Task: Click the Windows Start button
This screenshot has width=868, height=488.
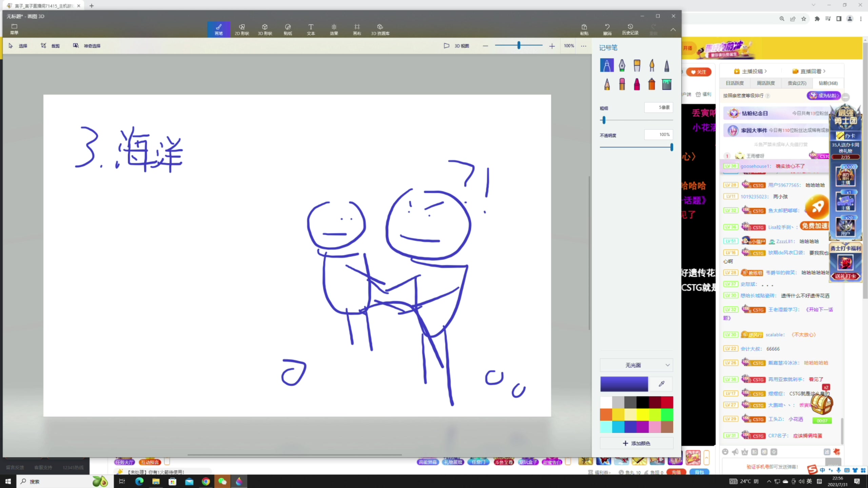Action: pos(8,481)
